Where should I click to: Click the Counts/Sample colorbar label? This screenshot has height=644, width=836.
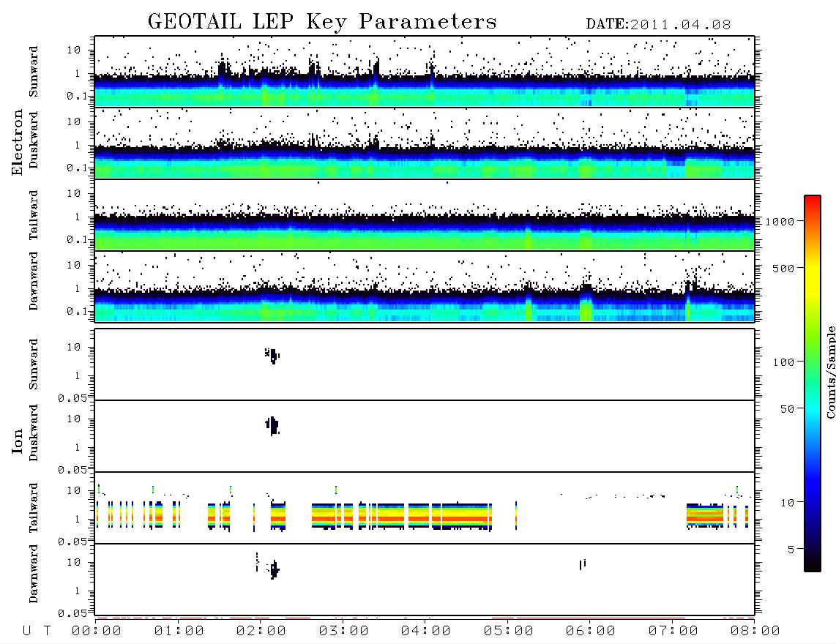[831, 372]
